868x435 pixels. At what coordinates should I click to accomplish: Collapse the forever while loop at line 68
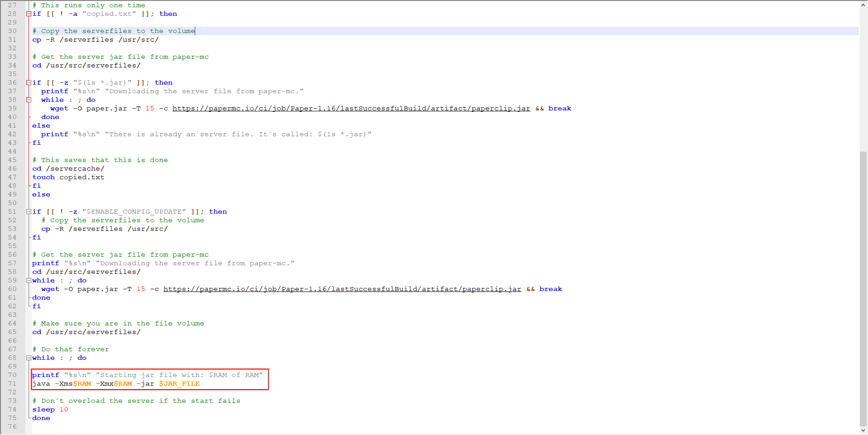[29, 358]
